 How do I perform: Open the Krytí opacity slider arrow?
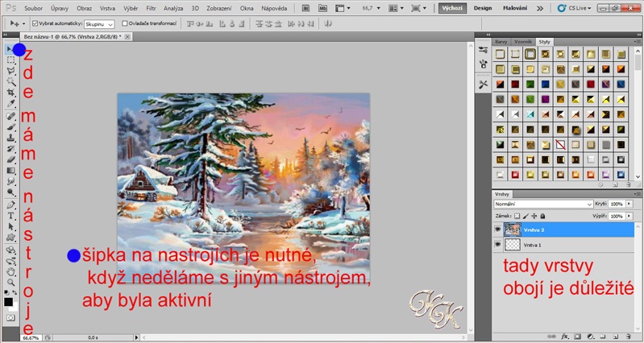(629, 204)
